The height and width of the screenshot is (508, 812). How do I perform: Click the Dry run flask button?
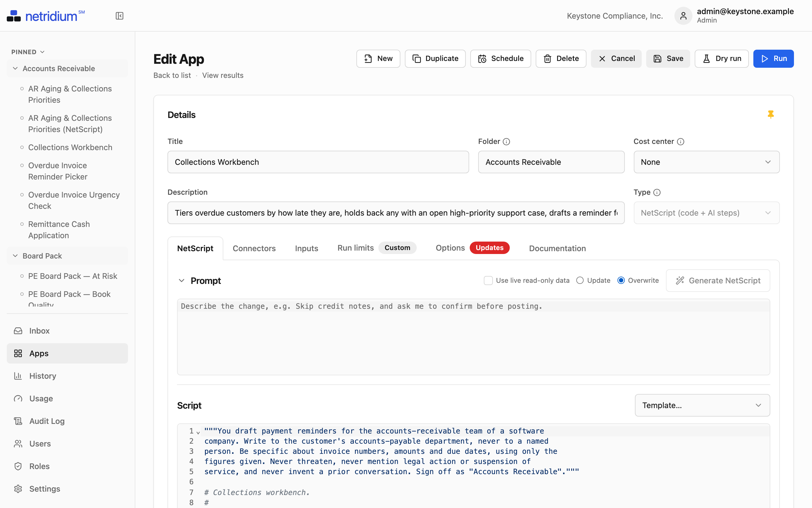[x=721, y=59]
